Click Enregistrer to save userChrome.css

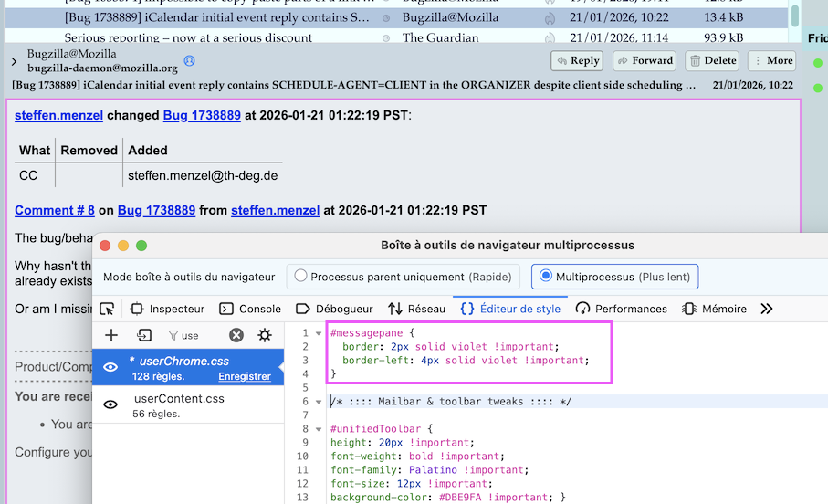pyautogui.click(x=244, y=376)
